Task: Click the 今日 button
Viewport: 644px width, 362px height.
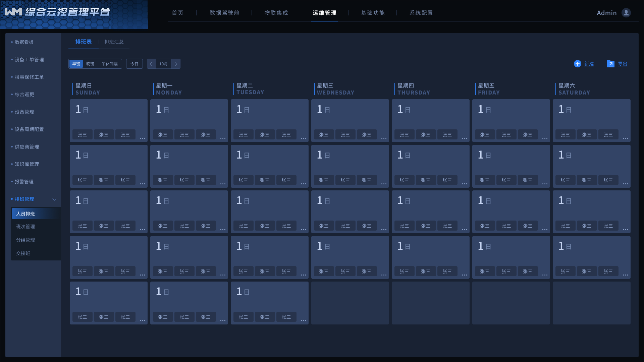Action: 134,64
